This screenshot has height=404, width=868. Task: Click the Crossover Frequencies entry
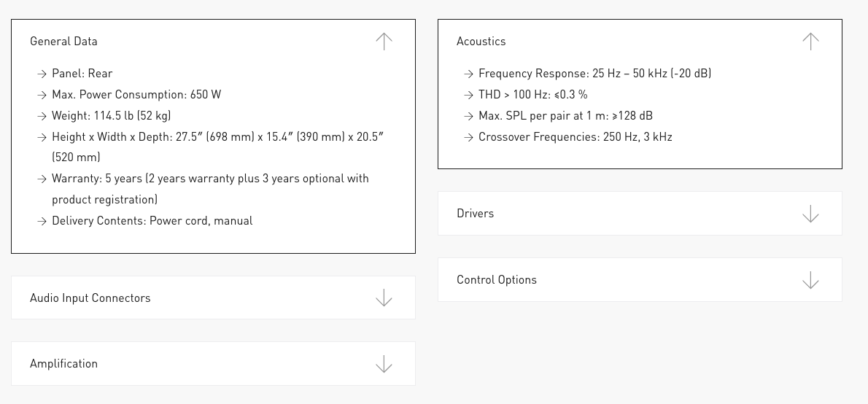(x=575, y=137)
